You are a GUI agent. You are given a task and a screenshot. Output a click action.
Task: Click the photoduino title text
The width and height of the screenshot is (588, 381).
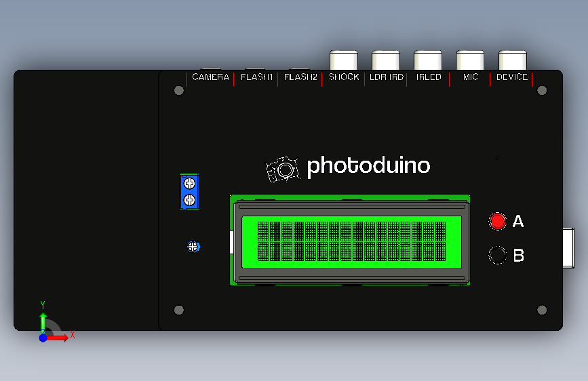368,167
